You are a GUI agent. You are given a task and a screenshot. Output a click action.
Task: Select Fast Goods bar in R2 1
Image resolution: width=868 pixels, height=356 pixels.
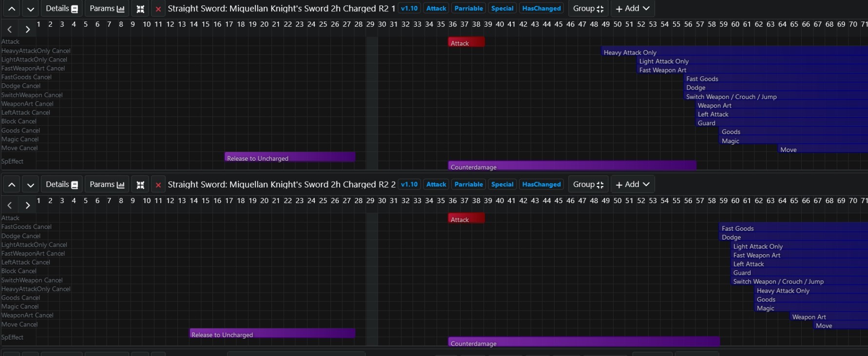point(776,78)
